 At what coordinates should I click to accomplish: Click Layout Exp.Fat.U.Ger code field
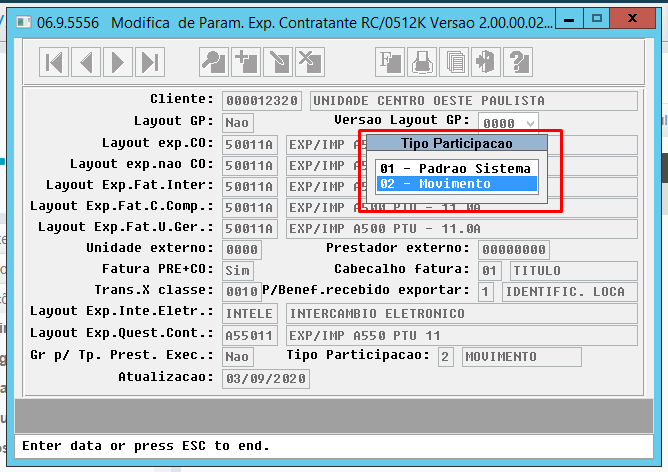coord(250,229)
